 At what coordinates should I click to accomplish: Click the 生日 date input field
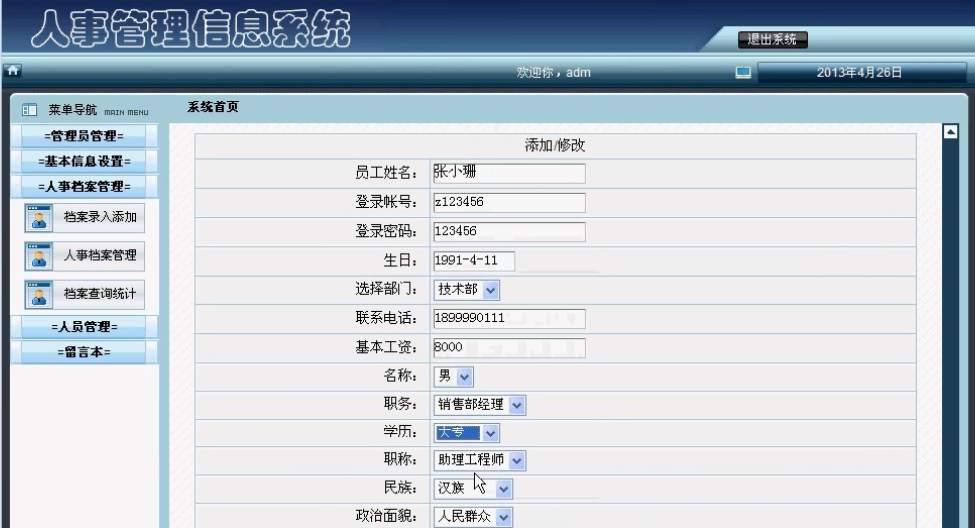[x=474, y=261]
